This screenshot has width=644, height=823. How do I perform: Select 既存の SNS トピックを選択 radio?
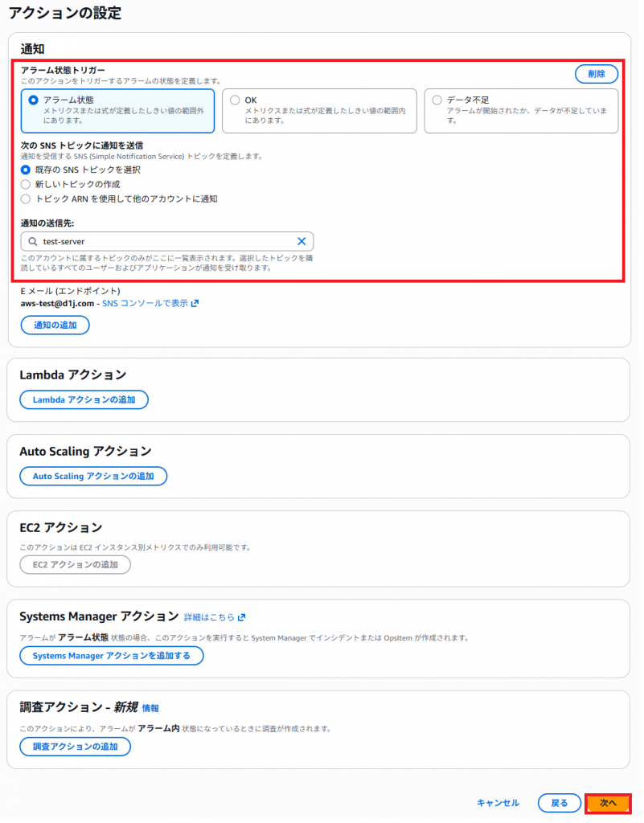pos(27,170)
